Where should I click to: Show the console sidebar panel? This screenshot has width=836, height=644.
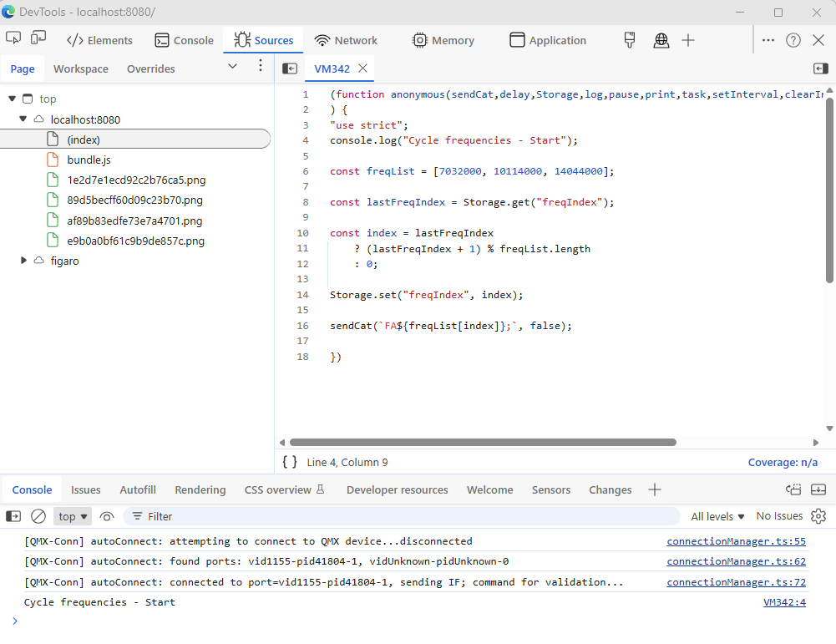tap(13, 516)
